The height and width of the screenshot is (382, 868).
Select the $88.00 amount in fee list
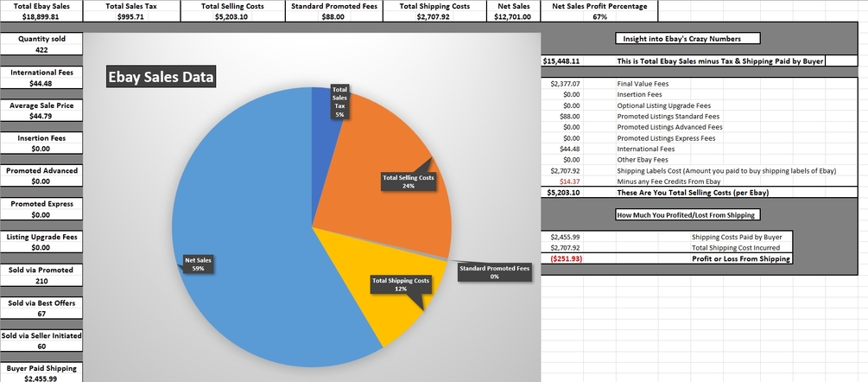pyautogui.click(x=570, y=117)
